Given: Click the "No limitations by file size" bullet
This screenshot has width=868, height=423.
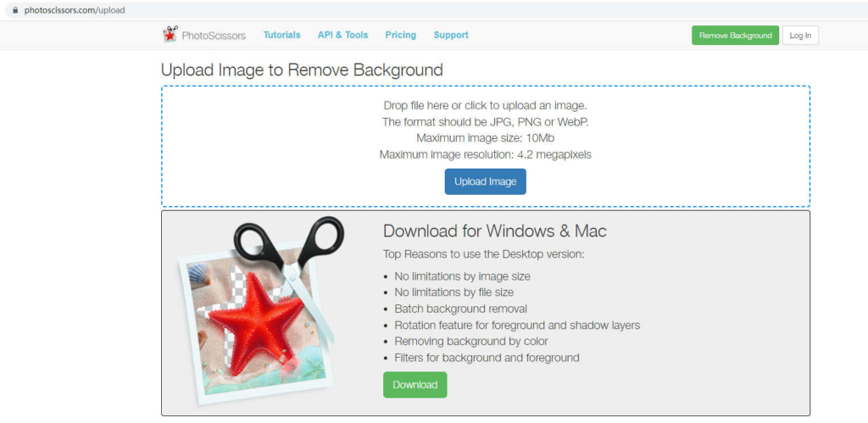Looking at the screenshot, I should 454,292.
